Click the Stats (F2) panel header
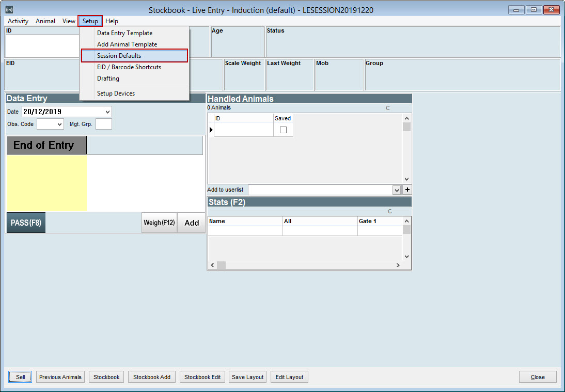Viewport: 565px width, 392px height. tap(309, 202)
